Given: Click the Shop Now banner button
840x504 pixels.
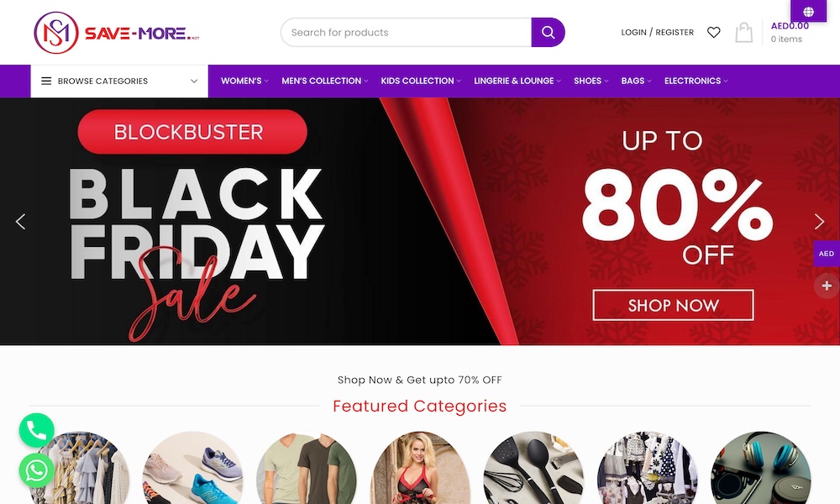Looking at the screenshot, I should [x=674, y=305].
